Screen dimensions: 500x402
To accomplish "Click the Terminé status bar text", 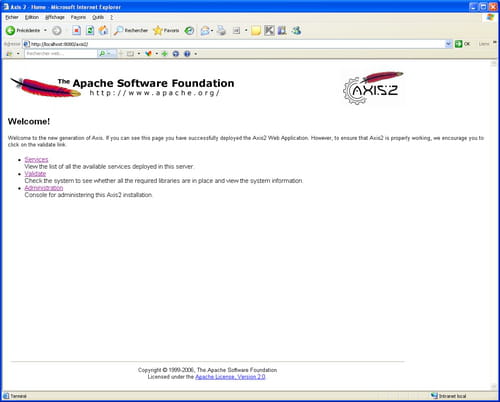I will 18,396.
